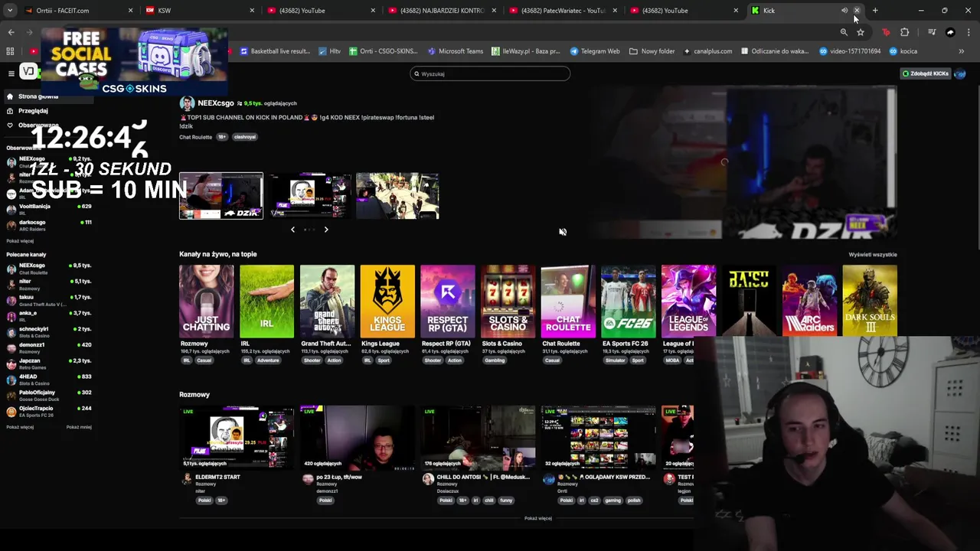Open the IRL category card
Screen dimensions: 980x551
tap(266, 302)
